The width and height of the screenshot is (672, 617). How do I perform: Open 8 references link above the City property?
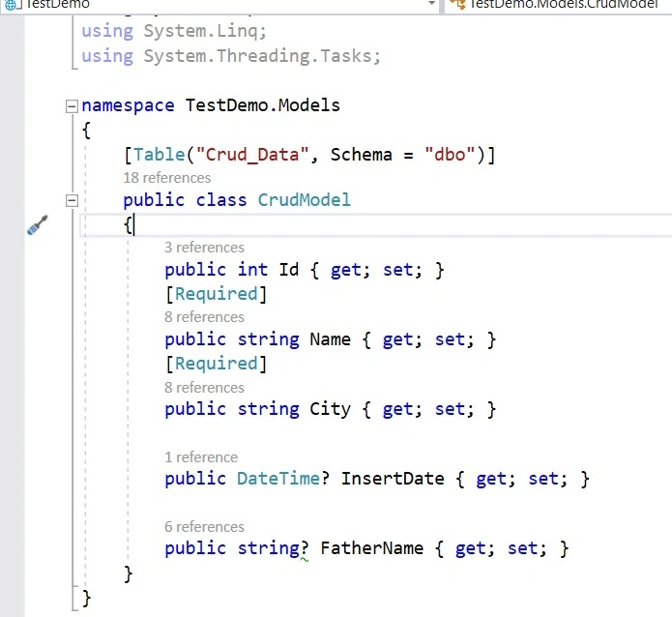[x=204, y=387]
